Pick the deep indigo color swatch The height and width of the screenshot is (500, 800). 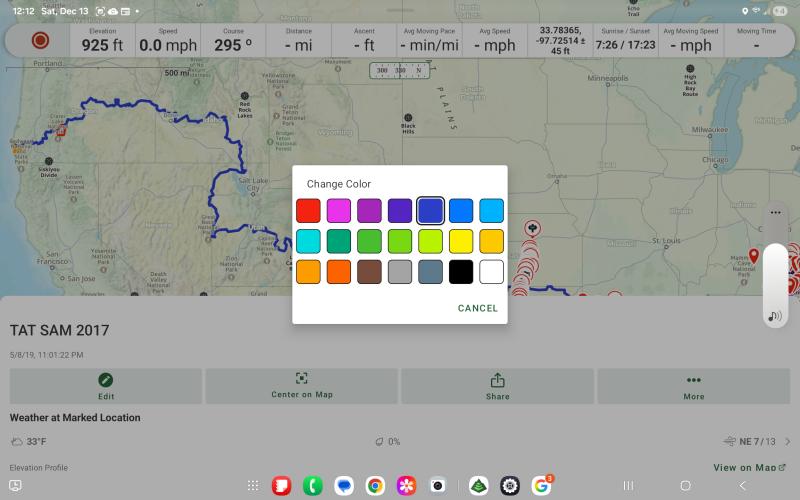click(400, 211)
